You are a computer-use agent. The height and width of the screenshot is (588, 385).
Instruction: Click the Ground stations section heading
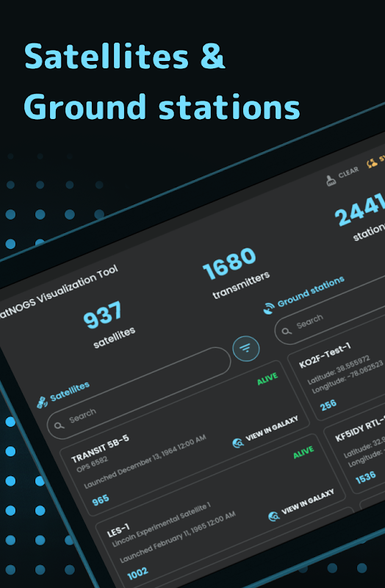coord(311,292)
